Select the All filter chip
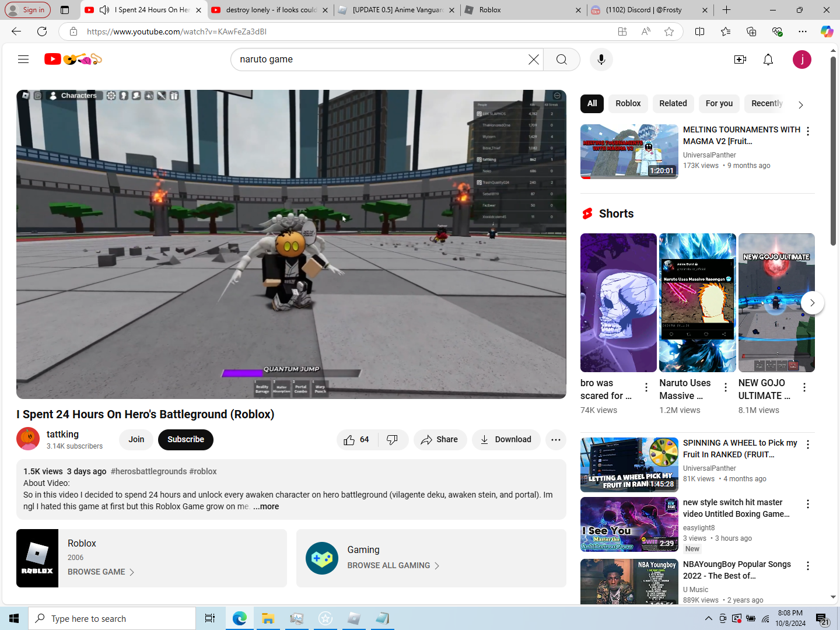 [592, 104]
